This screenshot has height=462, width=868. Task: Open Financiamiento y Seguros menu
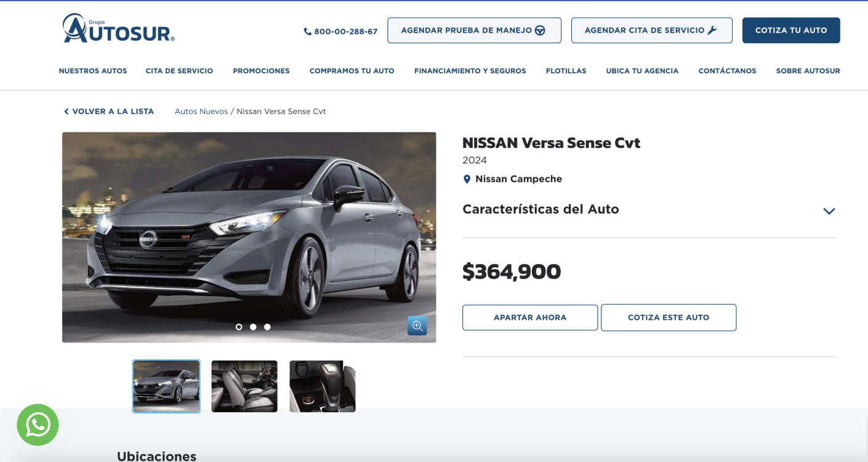click(470, 71)
